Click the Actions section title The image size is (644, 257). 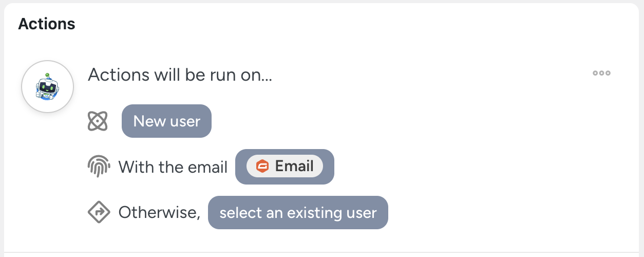click(47, 24)
